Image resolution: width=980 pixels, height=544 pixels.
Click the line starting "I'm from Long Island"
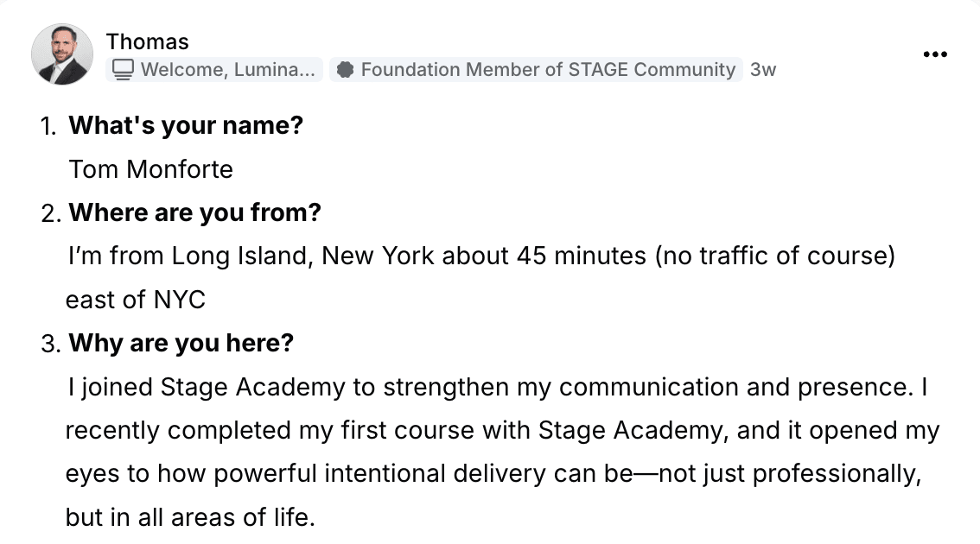(480, 256)
